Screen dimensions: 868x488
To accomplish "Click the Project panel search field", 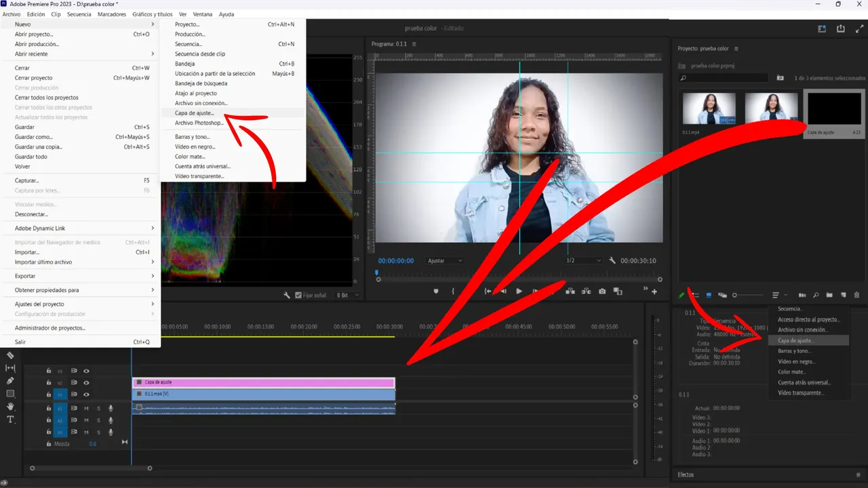I will (724, 78).
